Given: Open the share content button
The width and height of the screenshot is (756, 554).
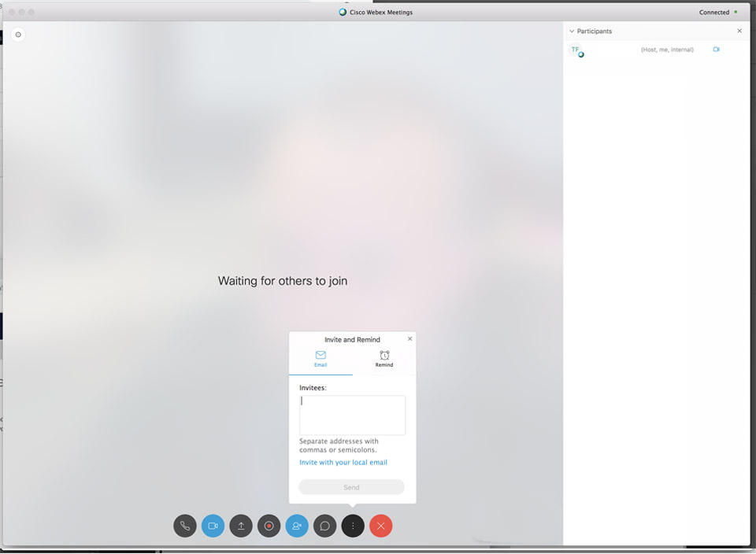Looking at the screenshot, I should click(x=241, y=526).
